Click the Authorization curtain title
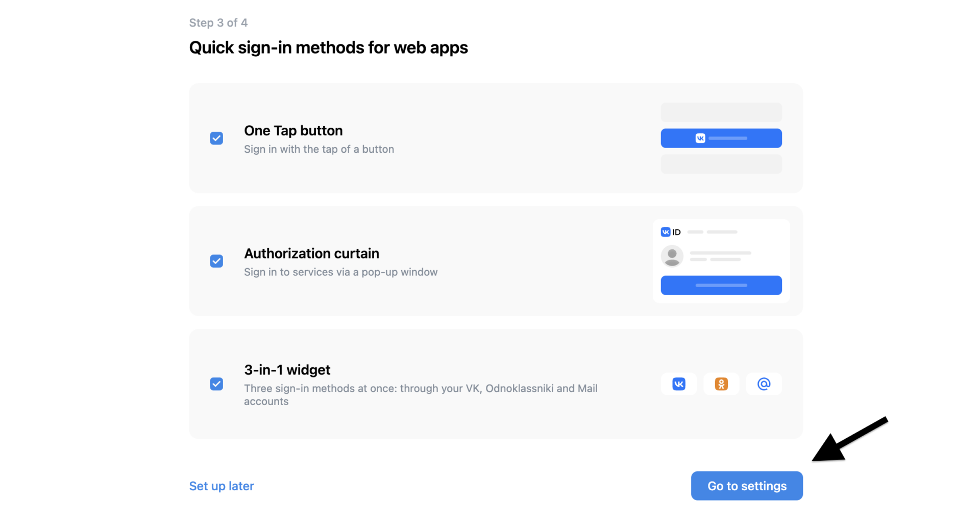Viewport: 980px width, 523px height. pos(312,254)
